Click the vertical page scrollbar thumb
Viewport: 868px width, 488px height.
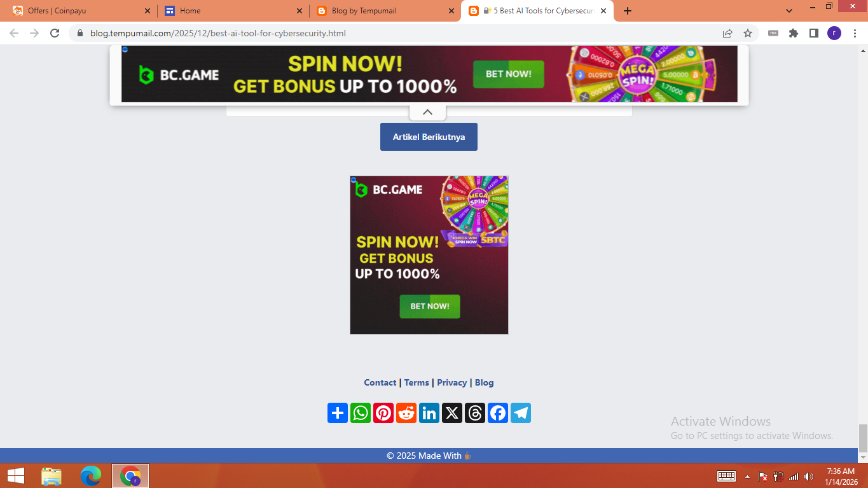[863, 438]
